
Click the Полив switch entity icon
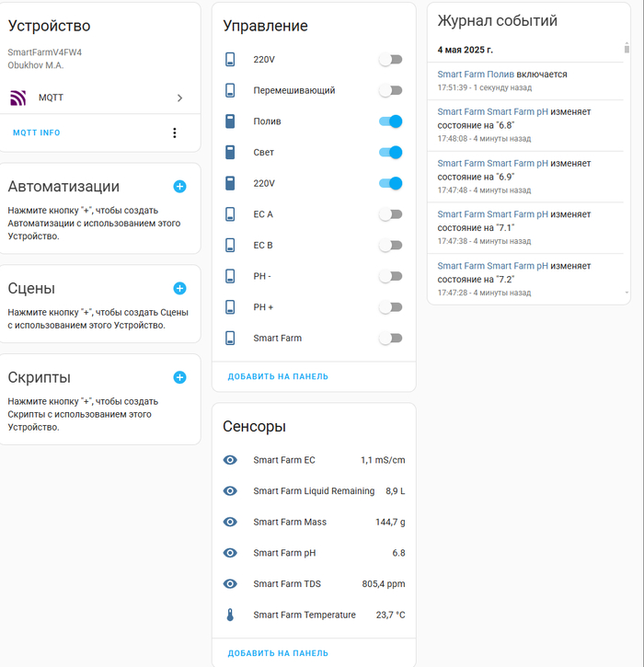click(x=230, y=121)
